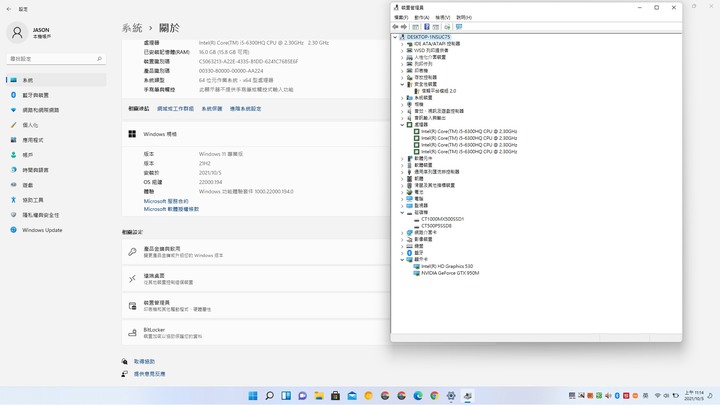The image size is (720, 405).
Task: Open 協助工具 Accessibility in Settings sidebar
Action: click(x=56, y=200)
